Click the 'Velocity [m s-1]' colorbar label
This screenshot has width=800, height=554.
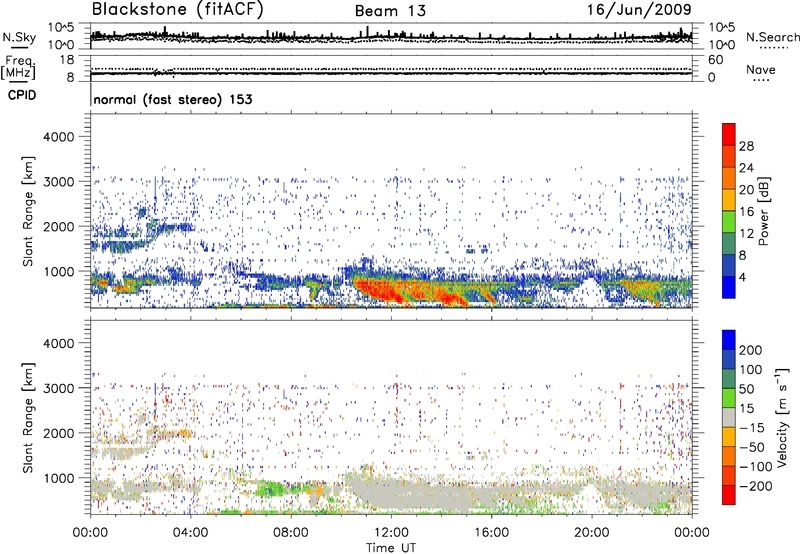pos(782,417)
